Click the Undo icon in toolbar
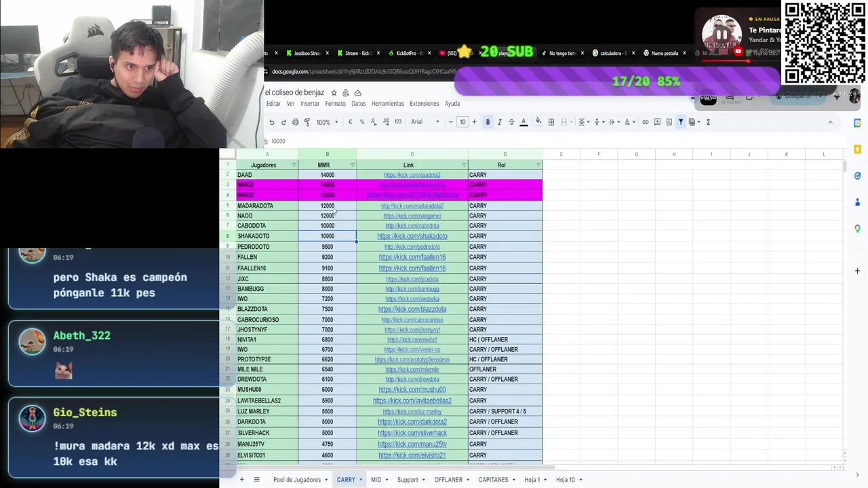 [x=272, y=122]
